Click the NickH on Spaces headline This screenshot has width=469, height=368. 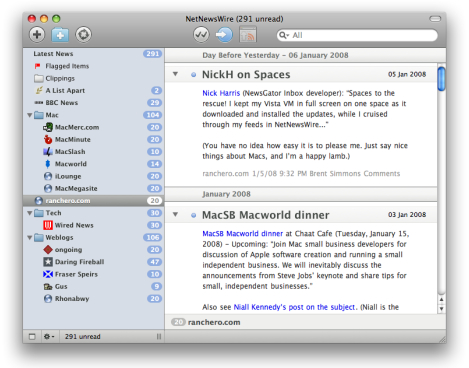click(246, 74)
